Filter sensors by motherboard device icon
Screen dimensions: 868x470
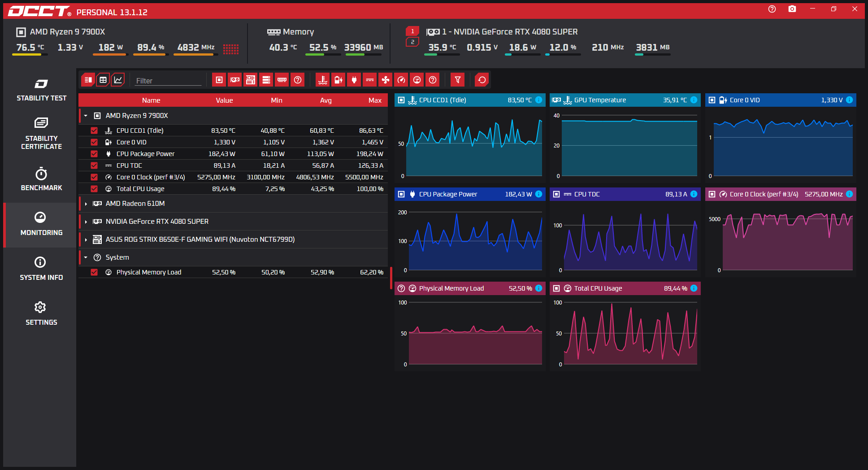pos(251,80)
